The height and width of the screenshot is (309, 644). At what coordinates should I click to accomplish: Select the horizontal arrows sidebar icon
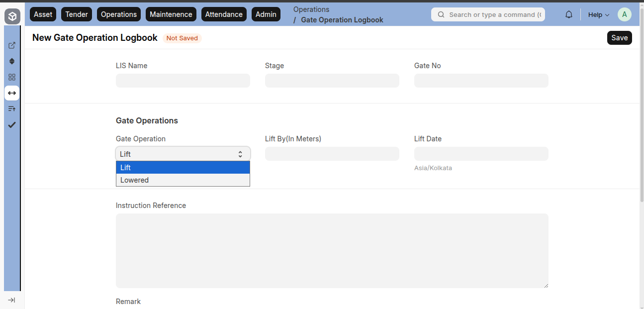(12, 93)
